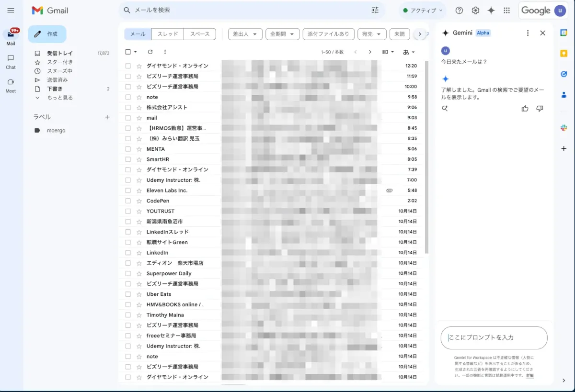
Task: Open the 差出人 filter dropdown
Action: click(245, 34)
